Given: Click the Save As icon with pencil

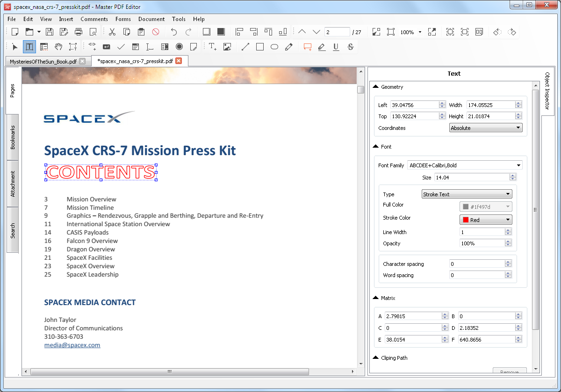Looking at the screenshot, I should (x=64, y=32).
